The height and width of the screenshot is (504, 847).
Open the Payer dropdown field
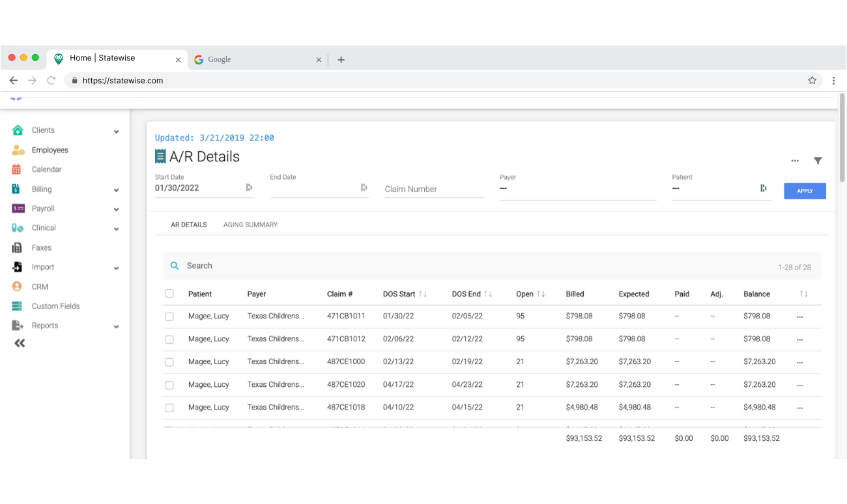point(578,188)
